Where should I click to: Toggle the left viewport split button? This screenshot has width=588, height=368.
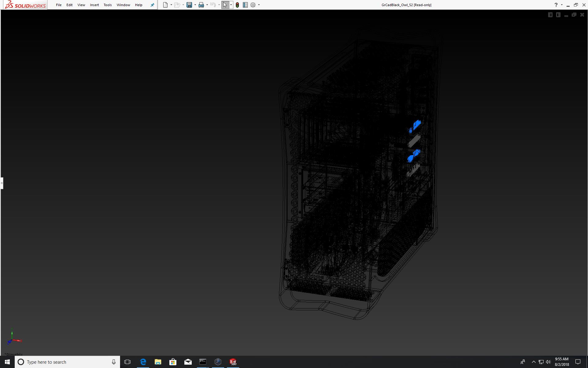[550, 15]
